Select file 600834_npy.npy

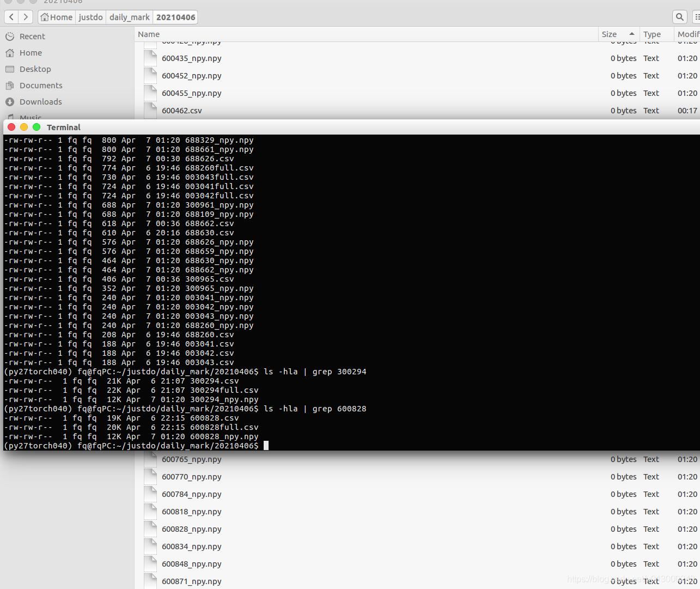191,547
